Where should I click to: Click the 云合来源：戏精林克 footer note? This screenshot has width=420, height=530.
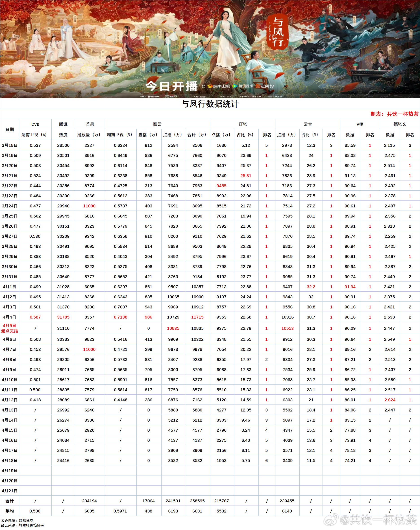click(17, 520)
